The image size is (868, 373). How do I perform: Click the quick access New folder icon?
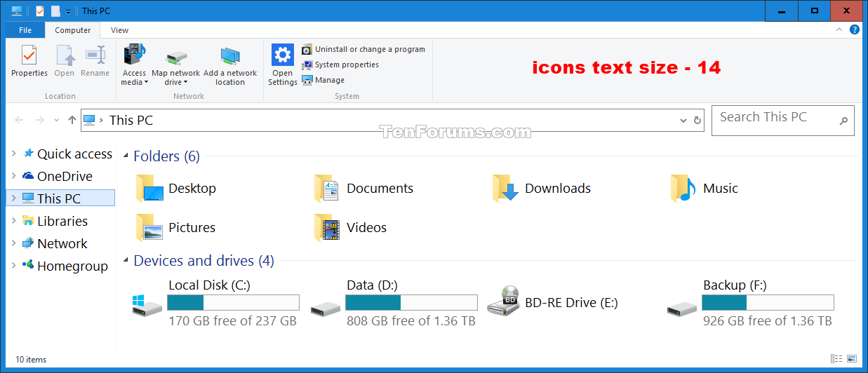pyautogui.click(x=55, y=11)
